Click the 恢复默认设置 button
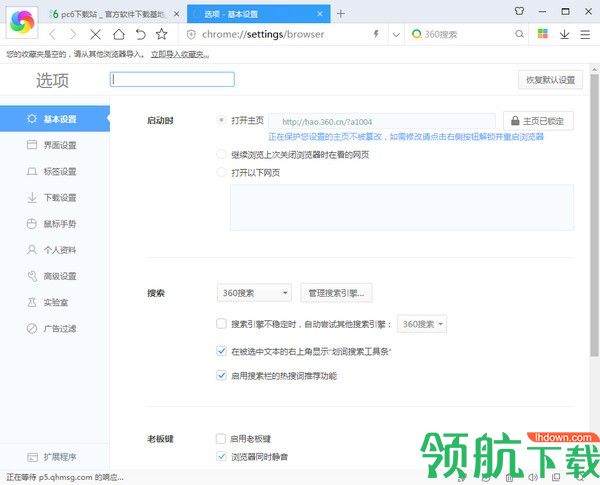600x485 pixels. [x=550, y=80]
